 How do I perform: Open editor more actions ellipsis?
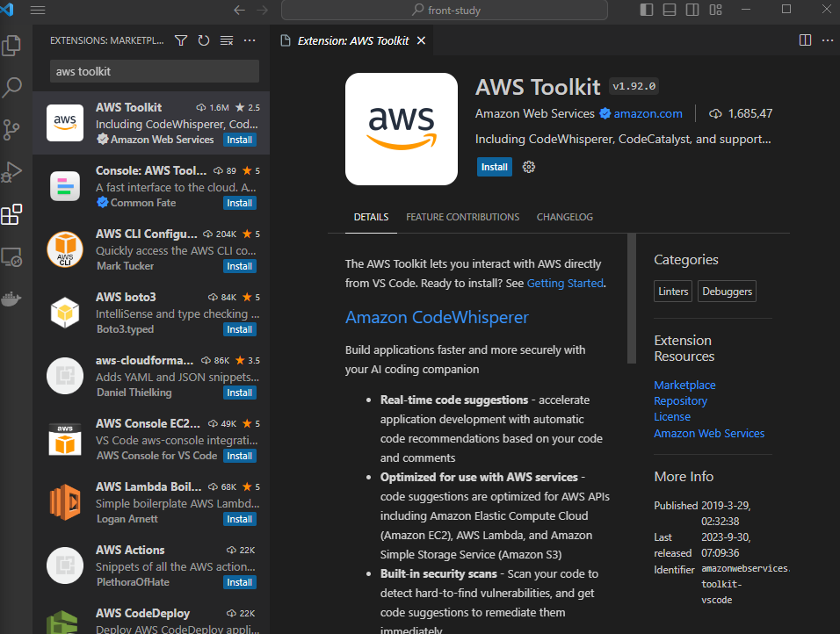pos(828,40)
